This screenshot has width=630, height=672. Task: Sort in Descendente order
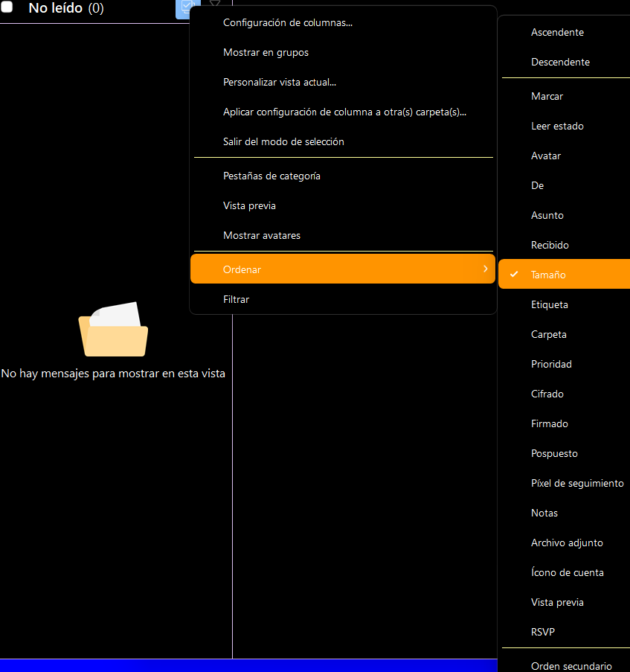pos(560,62)
